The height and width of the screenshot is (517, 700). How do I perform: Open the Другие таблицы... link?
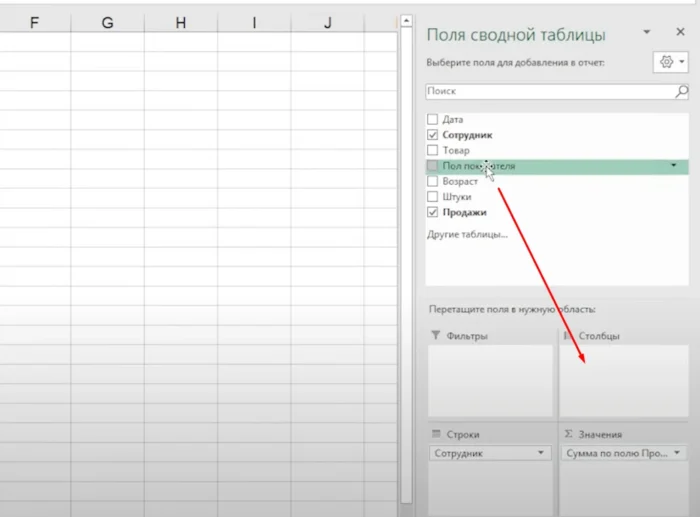point(467,234)
